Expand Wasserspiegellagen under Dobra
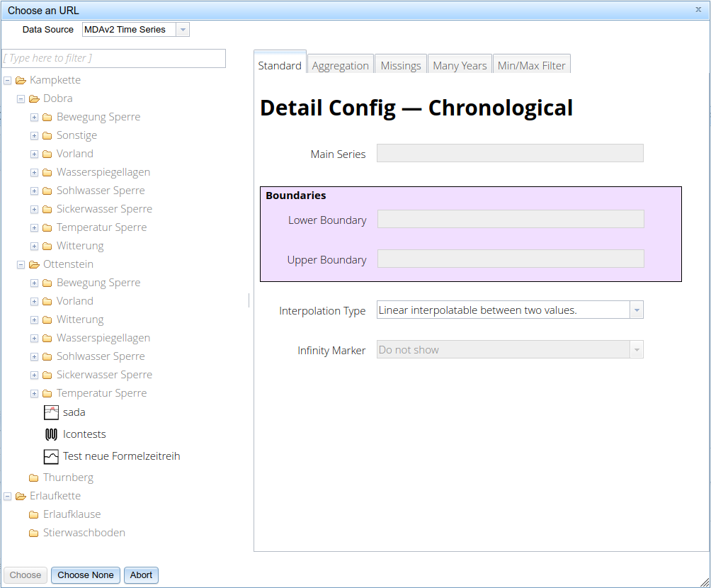Image resolution: width=711 pixels, height=588 pixels. pyautogui.click(x=34, y=173)
